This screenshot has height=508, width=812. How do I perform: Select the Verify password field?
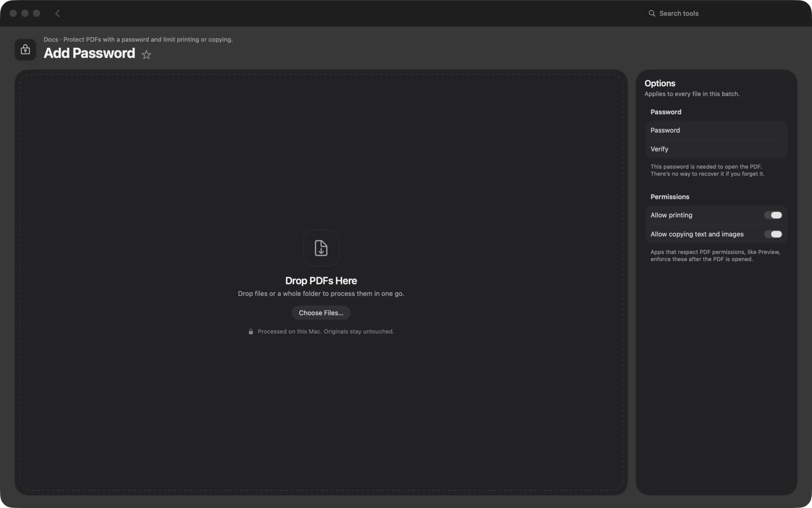716,149
